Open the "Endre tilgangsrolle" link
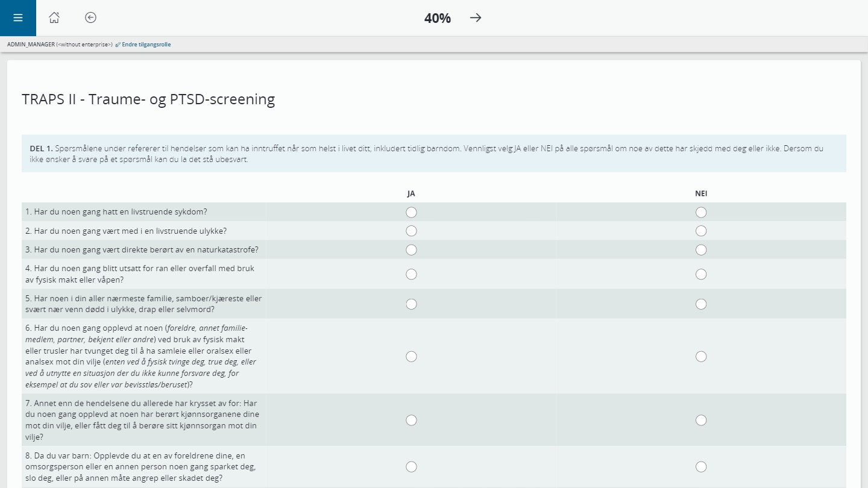The height and width of the screenshot is (488, 868). [146, 44]
